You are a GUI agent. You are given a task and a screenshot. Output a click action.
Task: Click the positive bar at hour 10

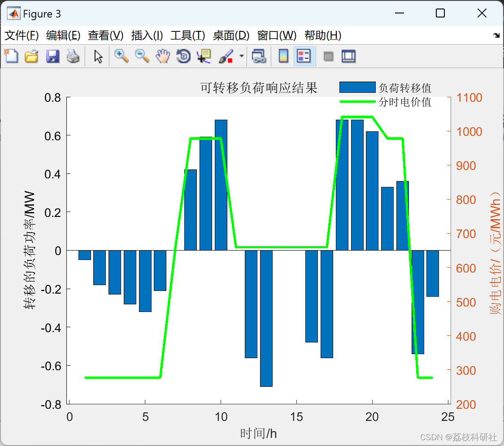tap(221, 185)
